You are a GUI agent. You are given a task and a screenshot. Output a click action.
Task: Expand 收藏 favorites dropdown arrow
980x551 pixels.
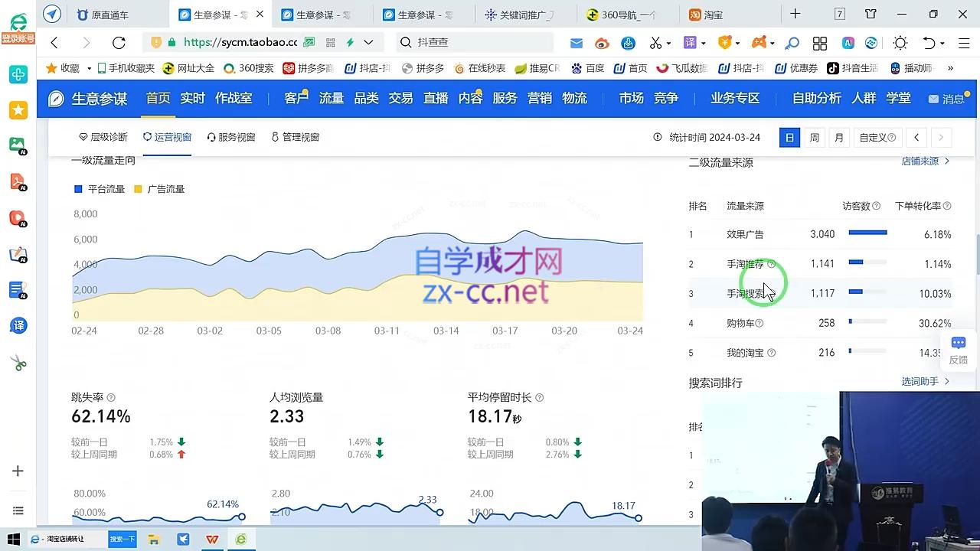pos(89,68)
